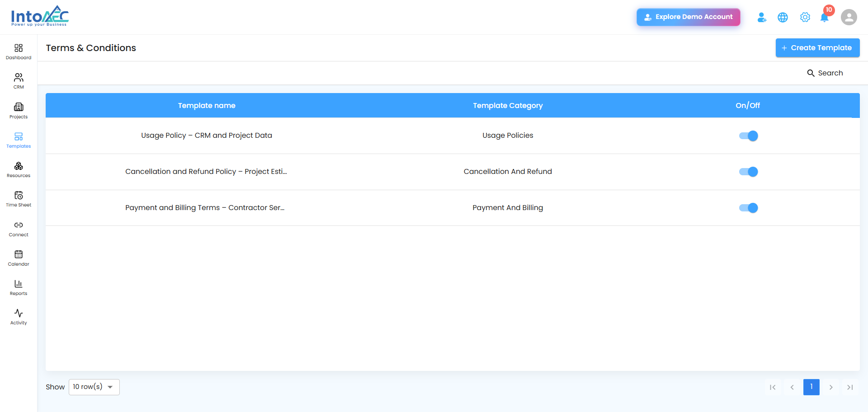This screenshot has width=868, height=412.
Task: Click Explore Demo Account button
Action: click(689, 17)
